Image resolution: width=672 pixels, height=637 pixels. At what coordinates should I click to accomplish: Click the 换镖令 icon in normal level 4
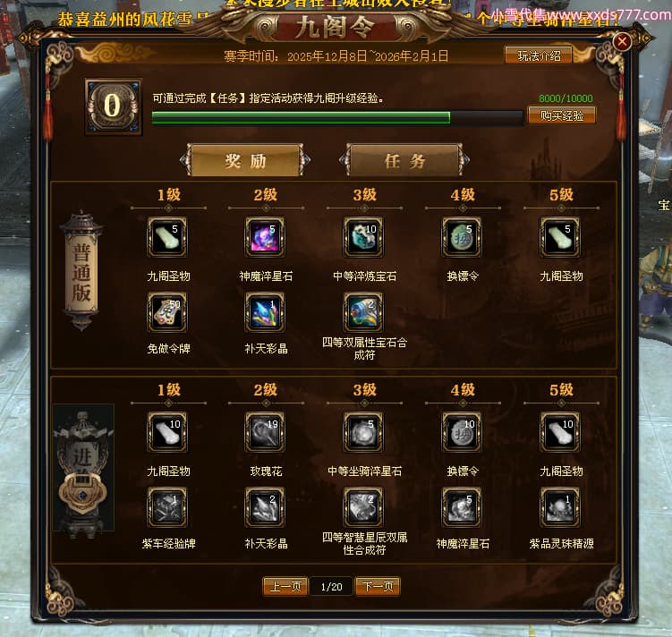pos(462,237)
